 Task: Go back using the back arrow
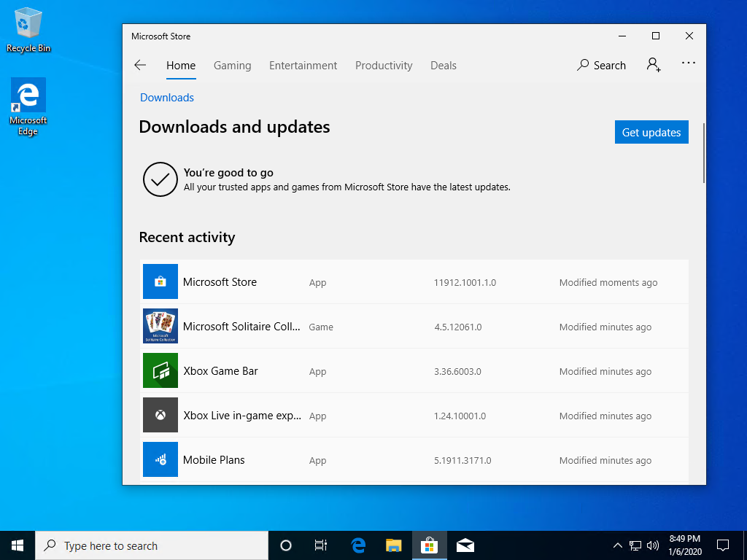(x=140, y=65)
